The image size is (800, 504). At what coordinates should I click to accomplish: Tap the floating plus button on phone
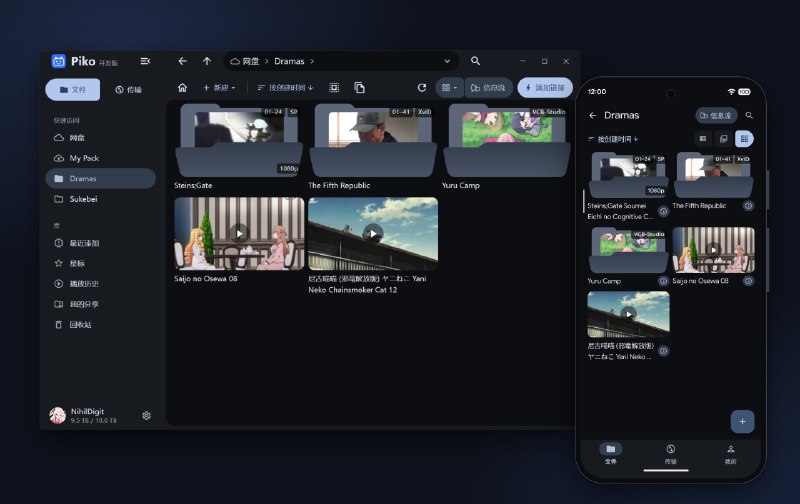tap(742, 421)
